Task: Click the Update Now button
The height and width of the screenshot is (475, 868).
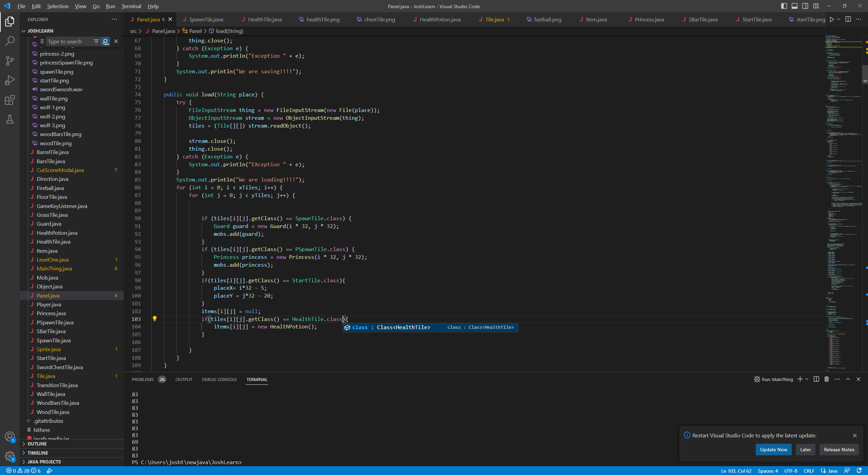Action: click(773, 449)
